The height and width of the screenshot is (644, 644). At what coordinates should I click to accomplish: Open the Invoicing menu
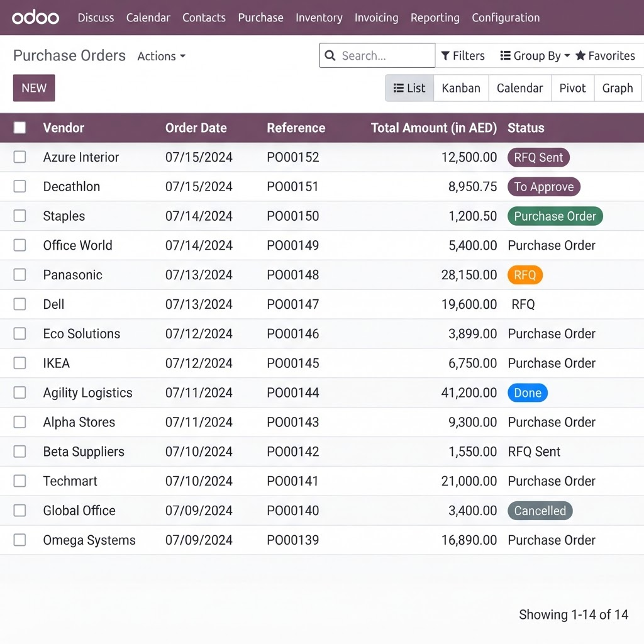tap(377, 18)
